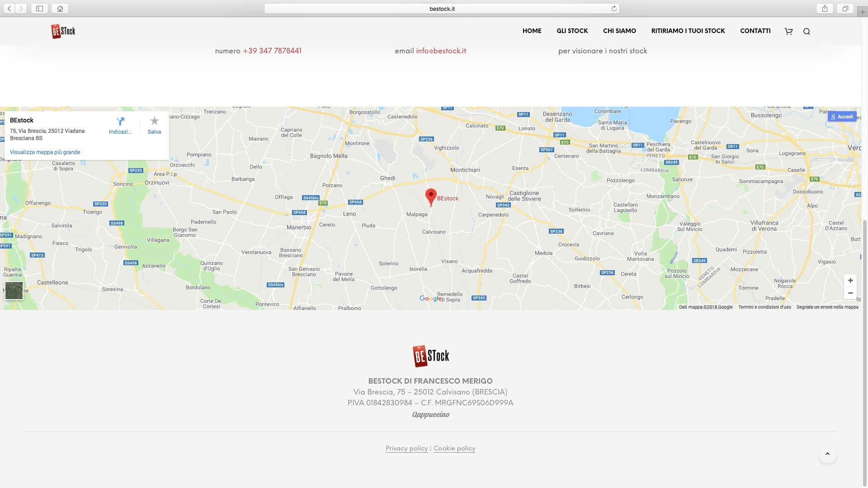The width and height of the screenshot is (868, 488).
Task: Toggle the Safari sidebar button
Action: click(x=39, y=9)
